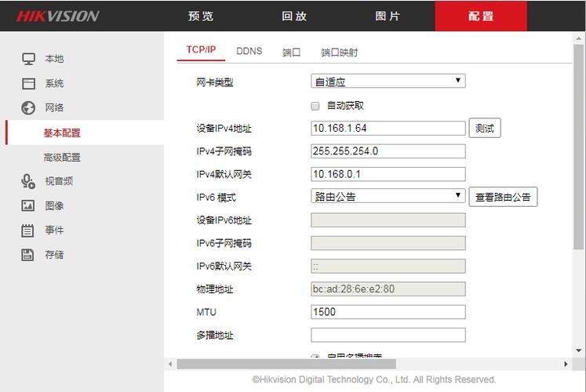Click the 设备IPv4地址 input field

(x=388, y=129)
